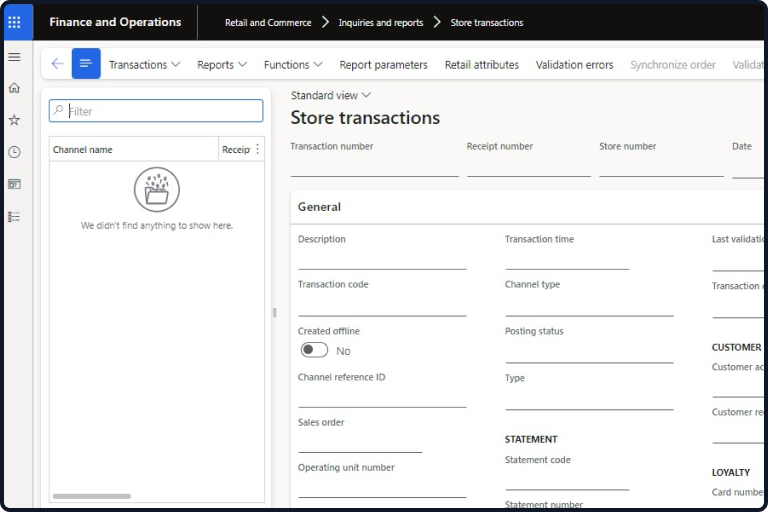Viewport: 768px width, 512px height.
Task: Go to the Home sidebar icon
Action: [x=15, y=88]
